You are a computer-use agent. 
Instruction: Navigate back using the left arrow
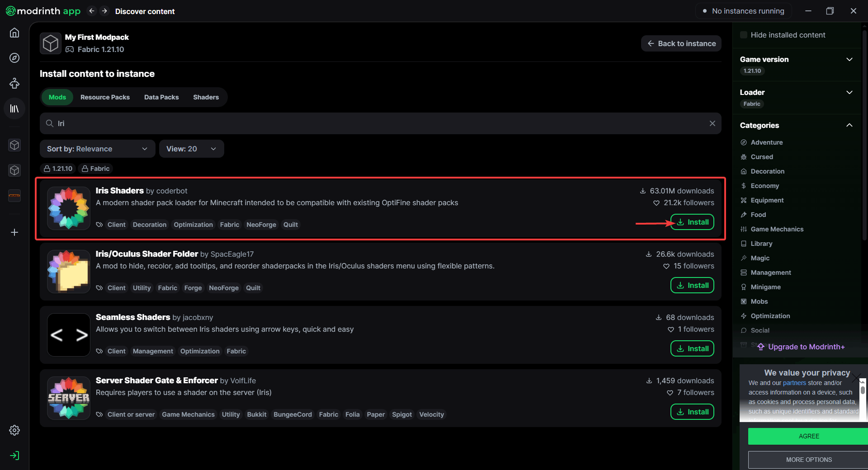coord(92,11)
